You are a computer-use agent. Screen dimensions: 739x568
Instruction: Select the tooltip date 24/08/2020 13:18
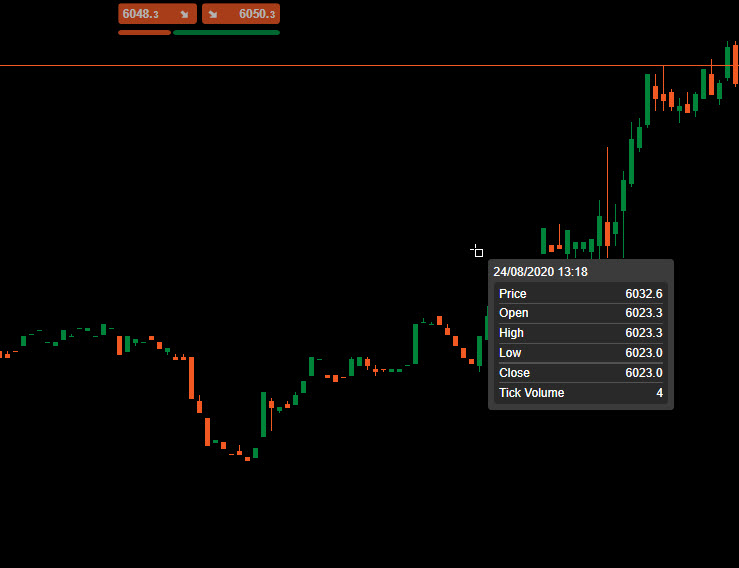540,272
